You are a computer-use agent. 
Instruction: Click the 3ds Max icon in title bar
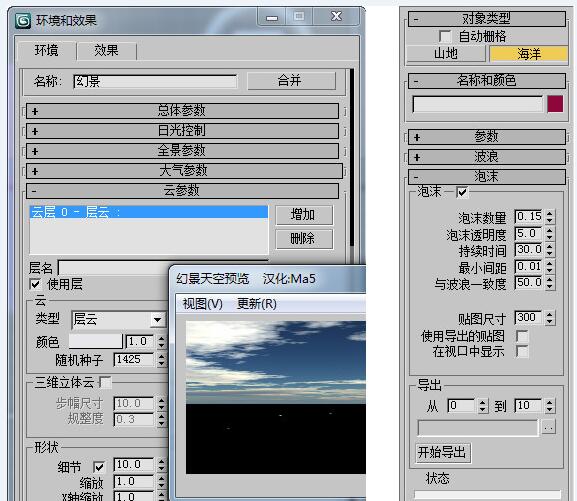23,21
